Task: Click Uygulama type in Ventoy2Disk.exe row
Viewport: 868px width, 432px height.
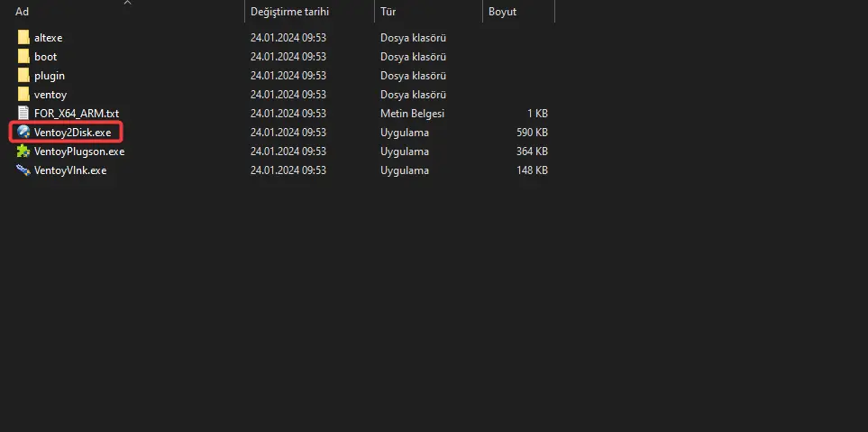Action: pos(405,133)
